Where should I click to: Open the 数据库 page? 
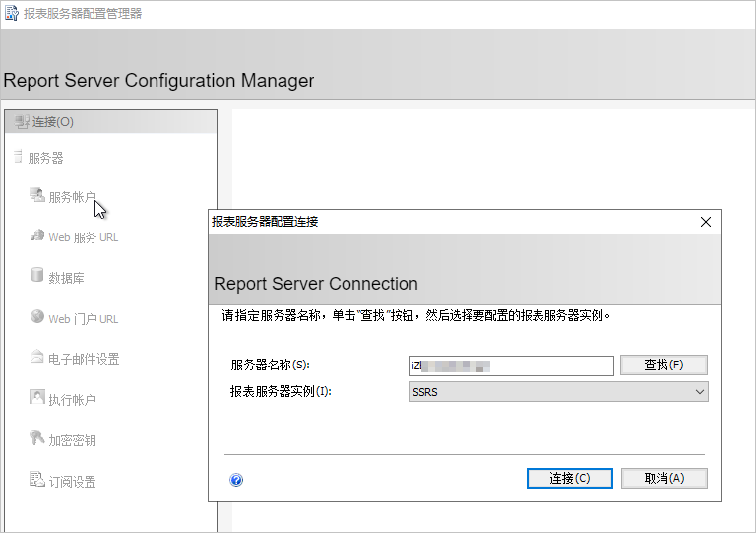coord(66,278)
